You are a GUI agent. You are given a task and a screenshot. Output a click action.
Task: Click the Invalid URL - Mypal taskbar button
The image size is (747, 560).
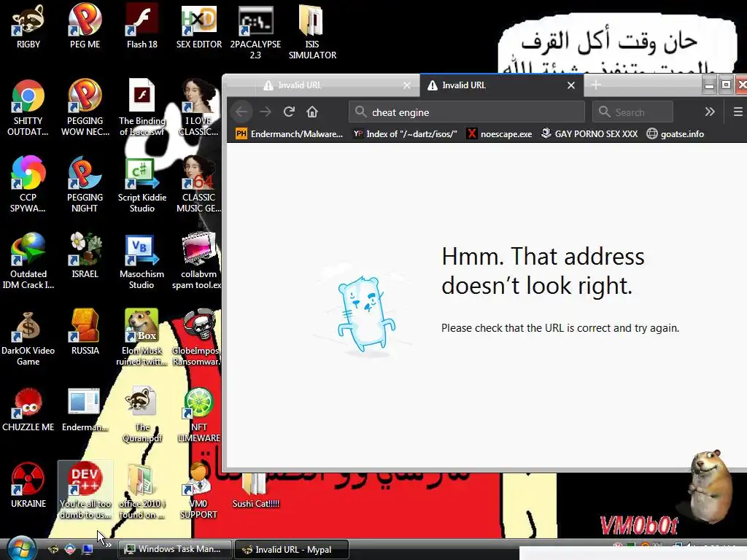coord(292,550)
